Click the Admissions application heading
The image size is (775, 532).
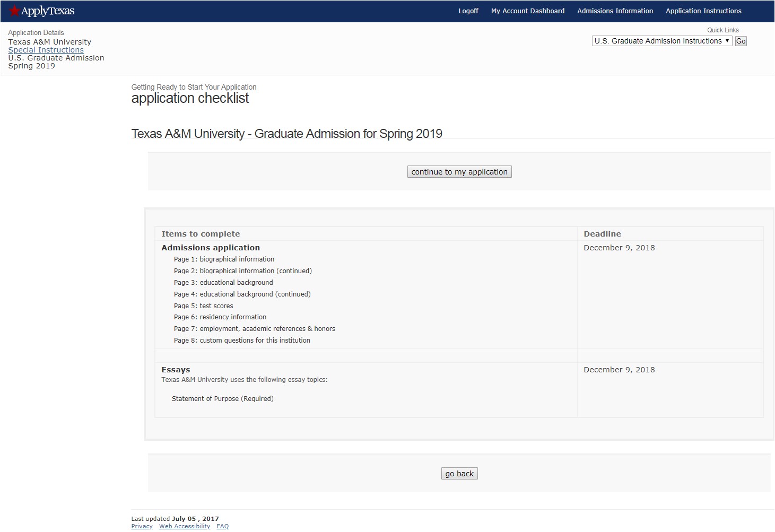(x=211, y=248)
